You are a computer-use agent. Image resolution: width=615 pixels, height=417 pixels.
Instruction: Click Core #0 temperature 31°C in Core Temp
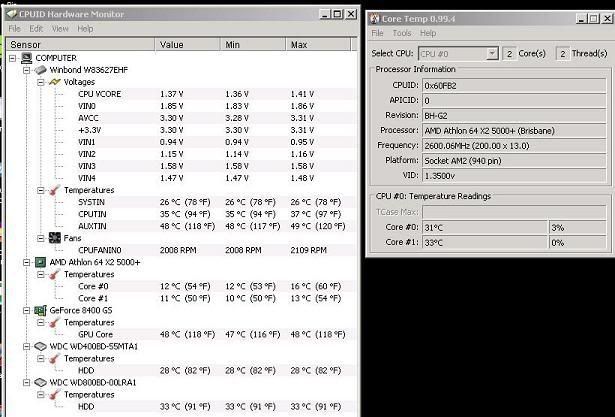485,228
